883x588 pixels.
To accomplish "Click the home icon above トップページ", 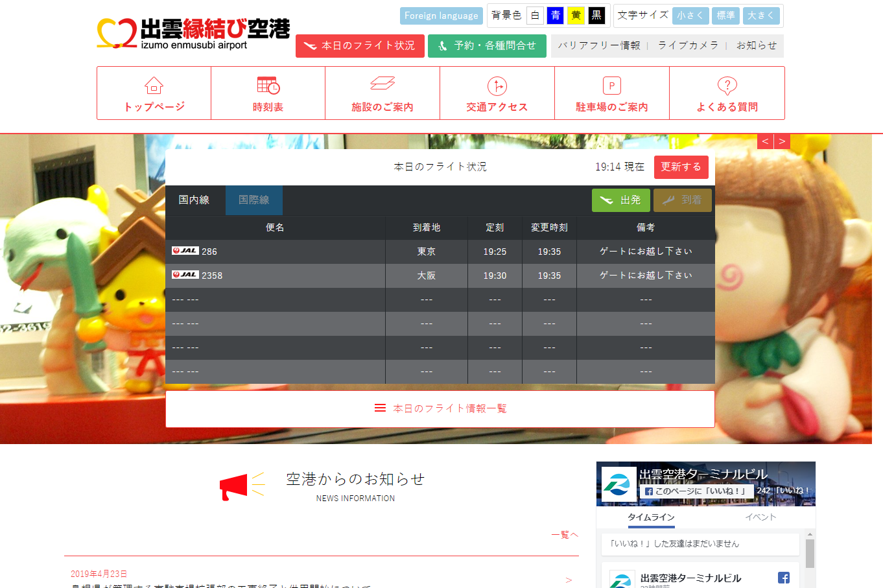I will coord(154,86).
